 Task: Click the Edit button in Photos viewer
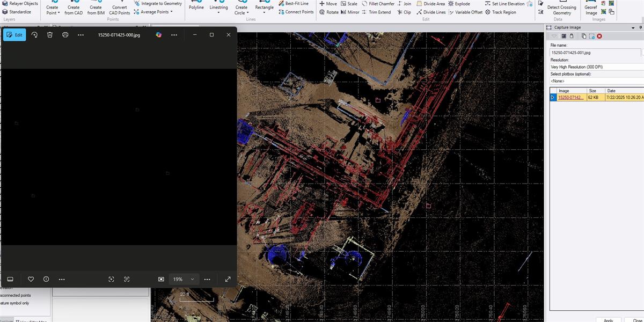coord(14,35)
